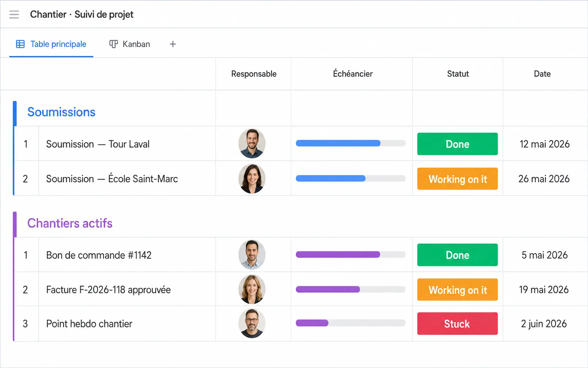Image resolution: width=588 pixels, height=368 pixels.
Task: Click timeline bar of Soumission — Tour Laval
Action: [351, 143]
